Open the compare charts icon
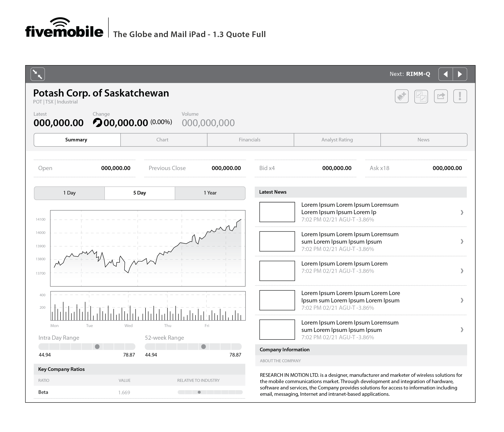Image resolution: width=504 pixels, height=432 pixels. [421, 96]
